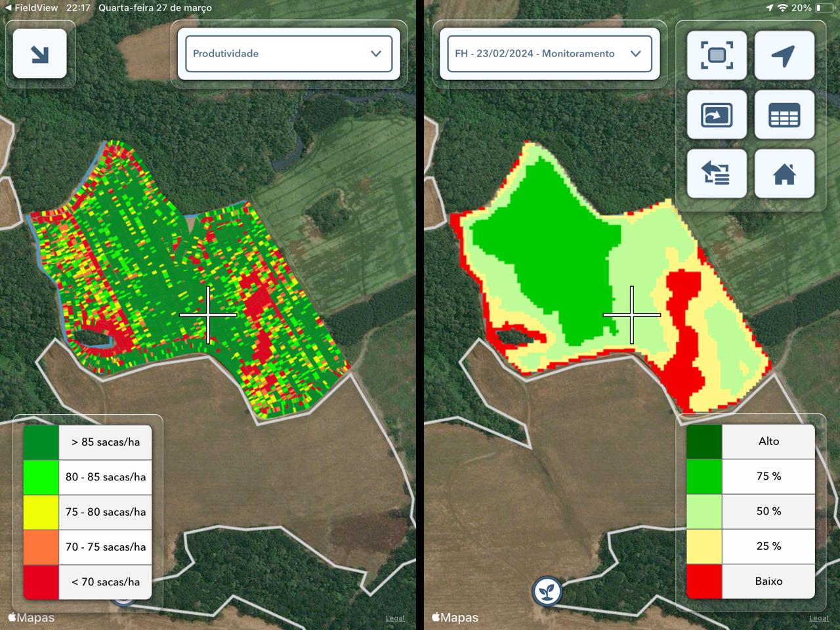The height and width of the screenshot is (630, 840).
Task: Click the diagonal arrow collapse icon top-left
Action: (x=40, y=54)
